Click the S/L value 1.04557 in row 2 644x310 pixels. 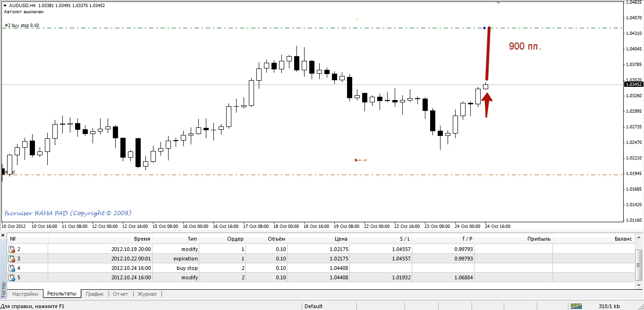(401, 249)
